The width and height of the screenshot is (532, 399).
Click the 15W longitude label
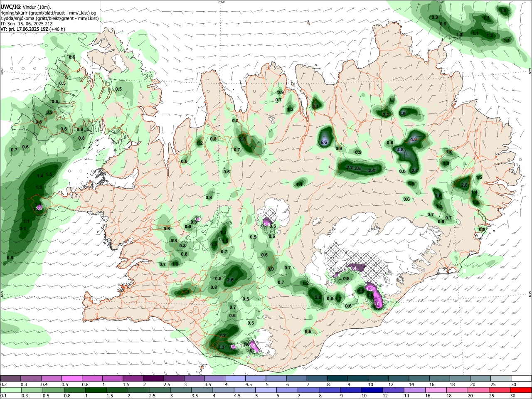[x=441, y=2]
